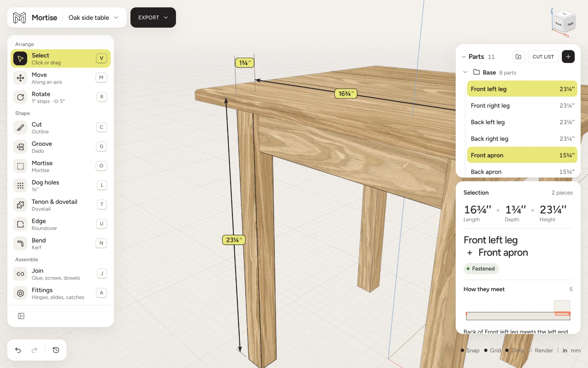Select the Back apron part
The width and height of the screenshot is (588, 368).
[522, 171]
